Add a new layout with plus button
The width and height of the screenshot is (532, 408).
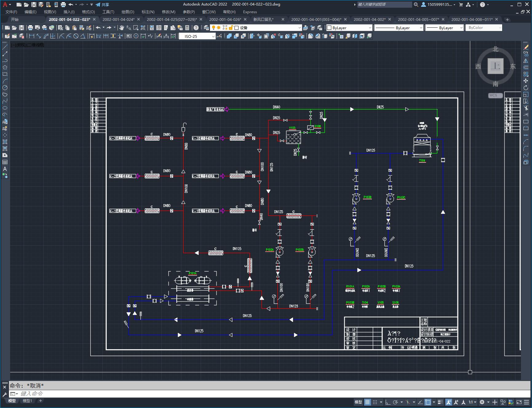41,401
